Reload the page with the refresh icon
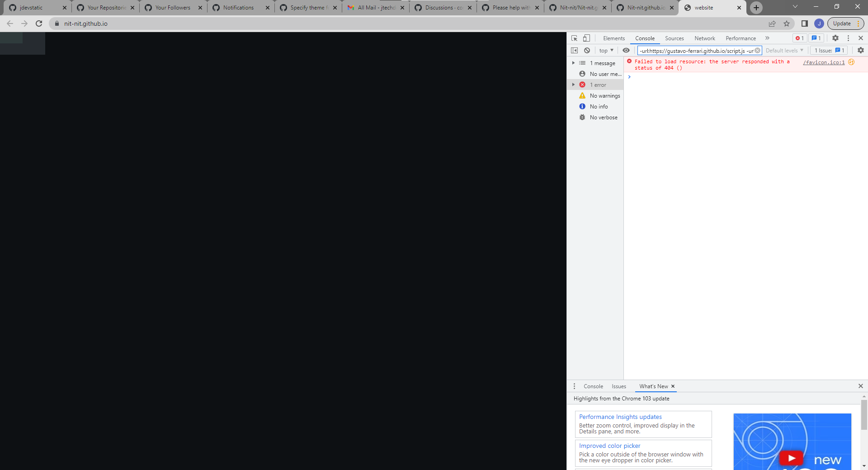This screenshot has height=470, width=868. pos(39,23)
